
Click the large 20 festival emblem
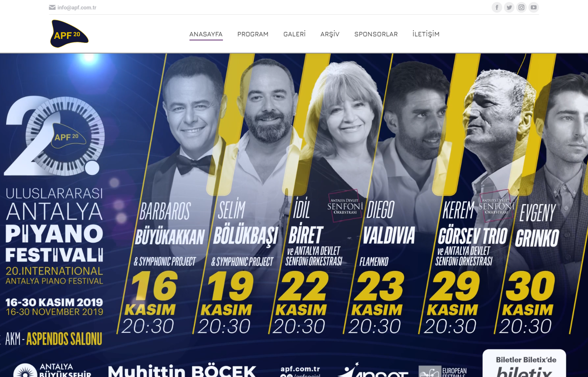54,136
